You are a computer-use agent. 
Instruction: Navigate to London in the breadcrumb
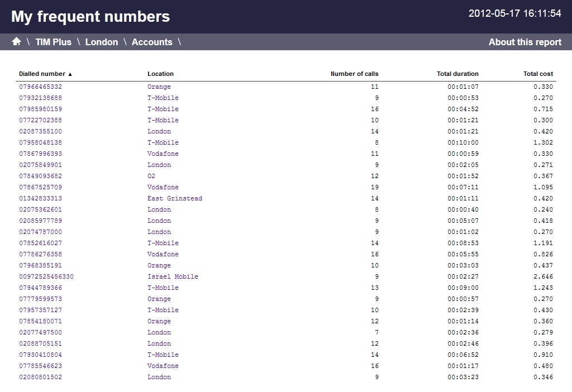pyautogui.click(x=102, y=42)
